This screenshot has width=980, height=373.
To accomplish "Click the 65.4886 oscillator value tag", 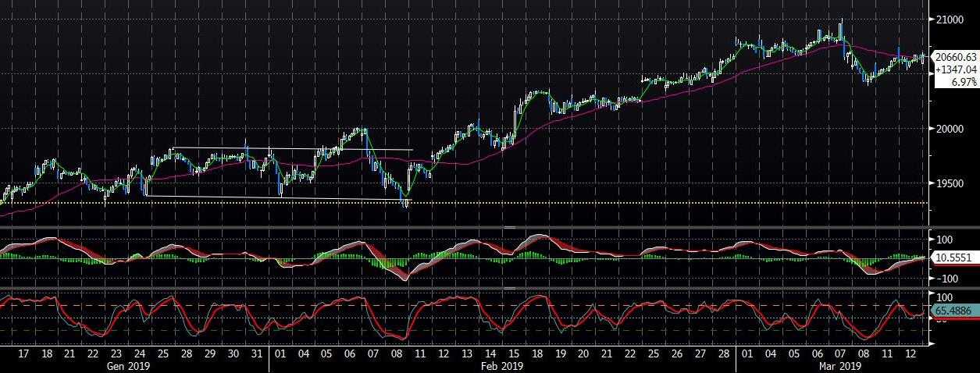I will pos(957,311).
